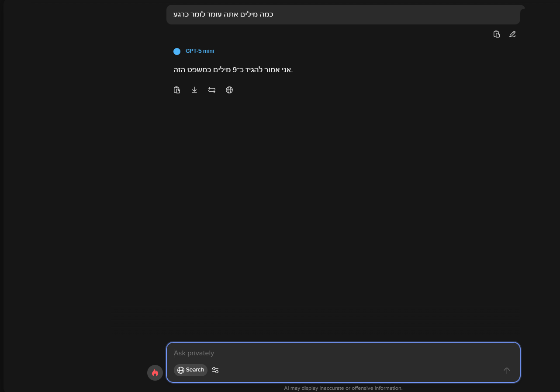
Task: Copy the user's Hebrew message
Action: click(496, 34)
